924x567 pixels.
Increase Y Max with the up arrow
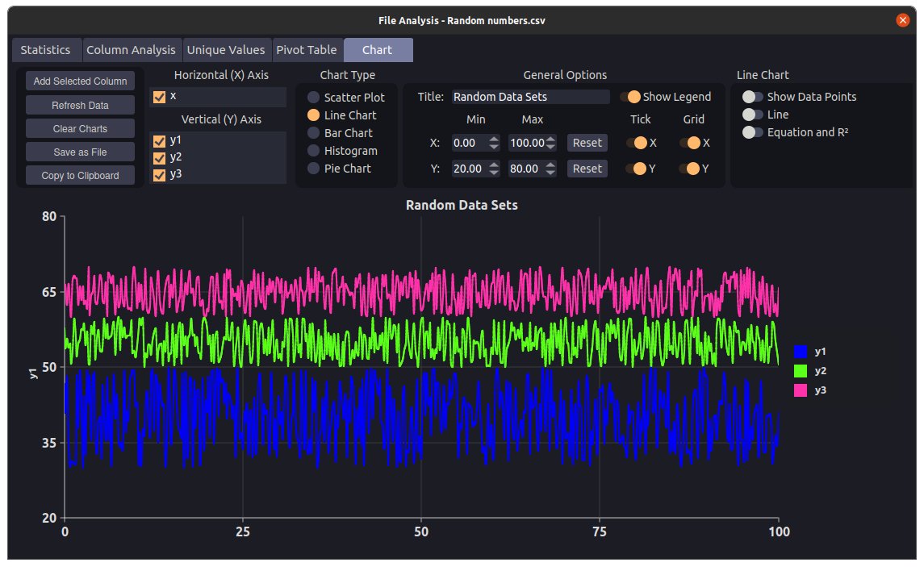click(550, 165)
